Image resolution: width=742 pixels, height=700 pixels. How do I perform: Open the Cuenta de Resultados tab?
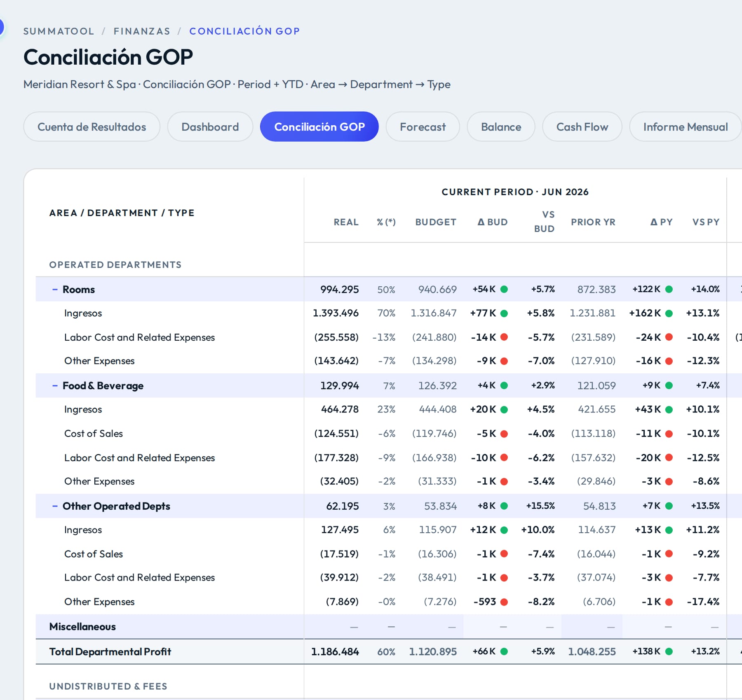pyautogui.click(x=92, y=127)
